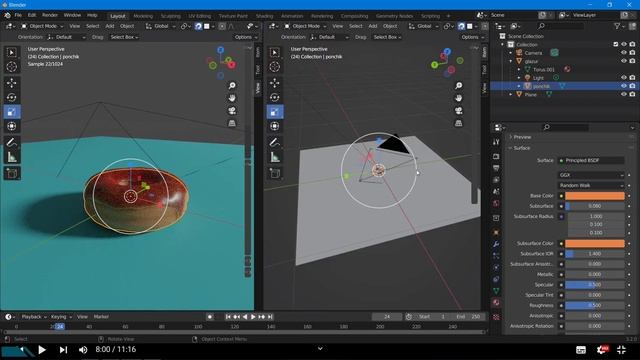640x360 pixels.
Task: Open Random Walk subsurface method dropdown
Action: click(x=591, y=185)
